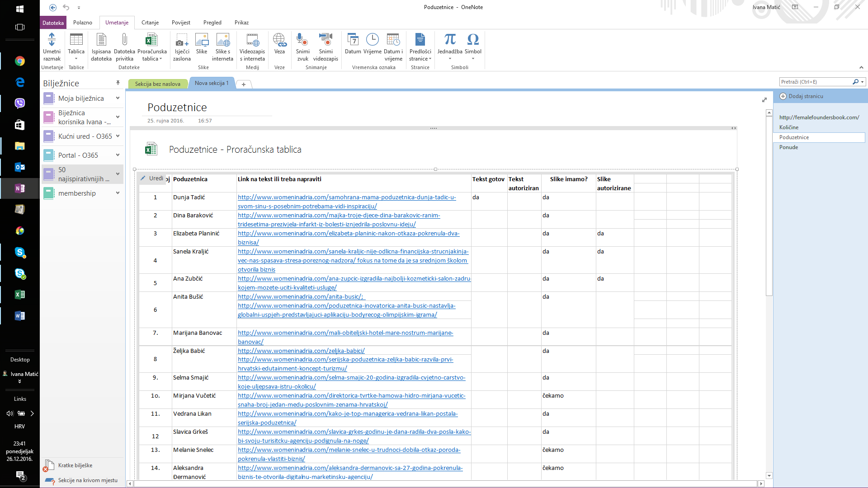868x488 pixels.
Task: Insert a link with Veza
Action: (279, 44)
